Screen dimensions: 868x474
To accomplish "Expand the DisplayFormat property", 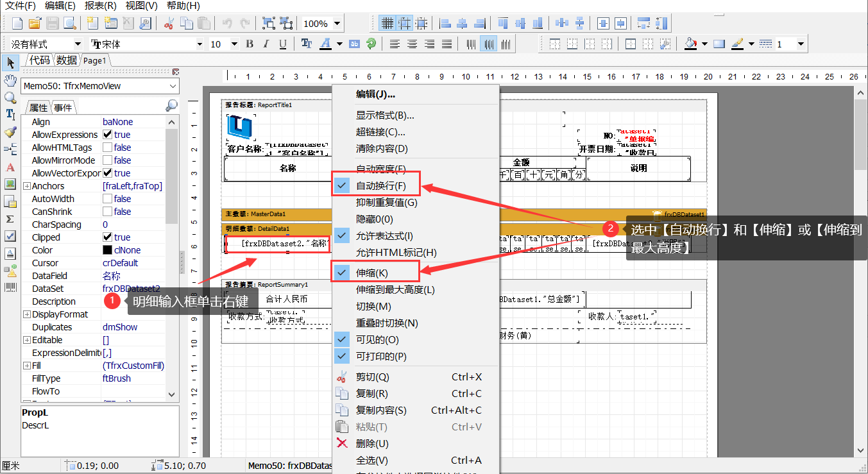I will pyautogui.click(x=26, y=314).
